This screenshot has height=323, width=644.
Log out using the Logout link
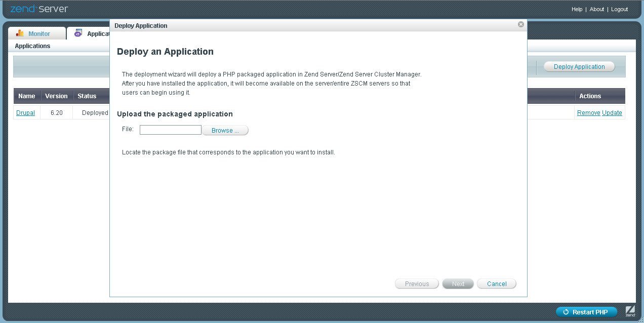point(619,9)
